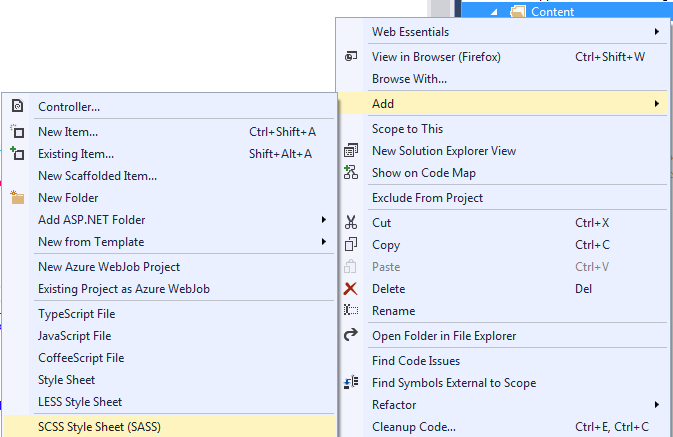
Task: Click the Show on Code Map icon
Action: click(x=351, y=172)
